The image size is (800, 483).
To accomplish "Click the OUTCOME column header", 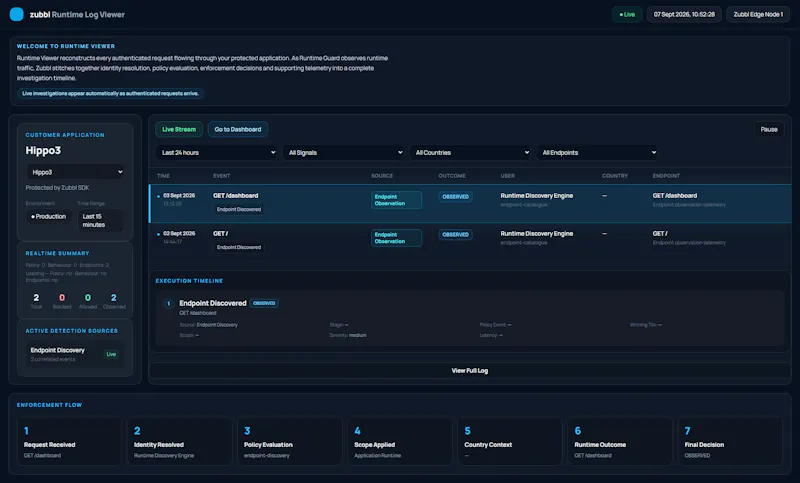I will pos(452,176).
